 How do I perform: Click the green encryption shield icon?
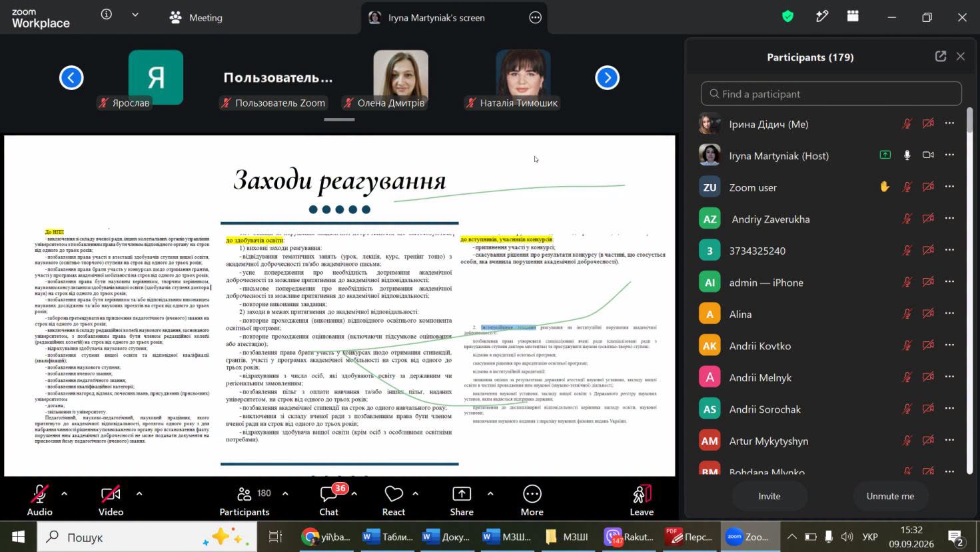tap(788, 17)
